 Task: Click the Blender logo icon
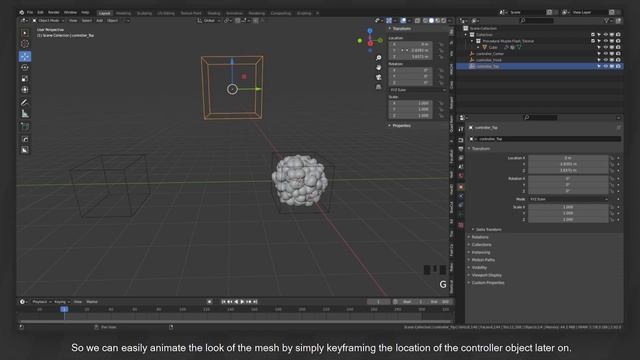point(22,13)
